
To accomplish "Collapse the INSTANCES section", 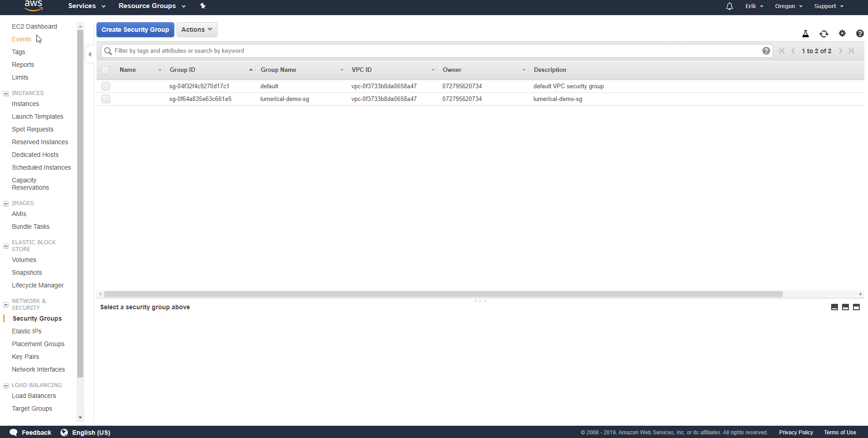I will [6, 94].
